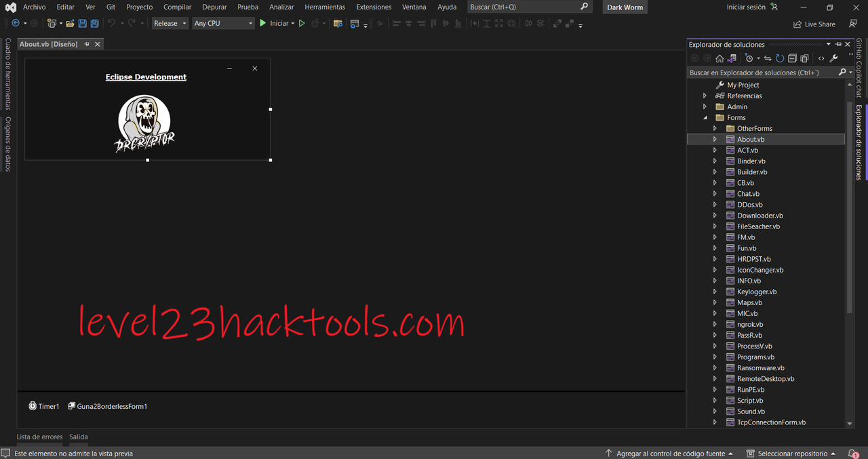This screenshot has height=459, width=868.
Task: Open dropdown arrow next to Iniciar
Action: pyautogui.click(x=292, y=23)
